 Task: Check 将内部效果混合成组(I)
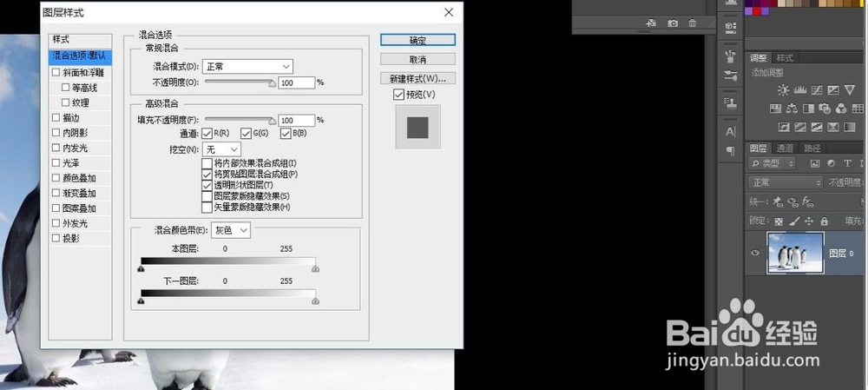click(x=207, y=163)
